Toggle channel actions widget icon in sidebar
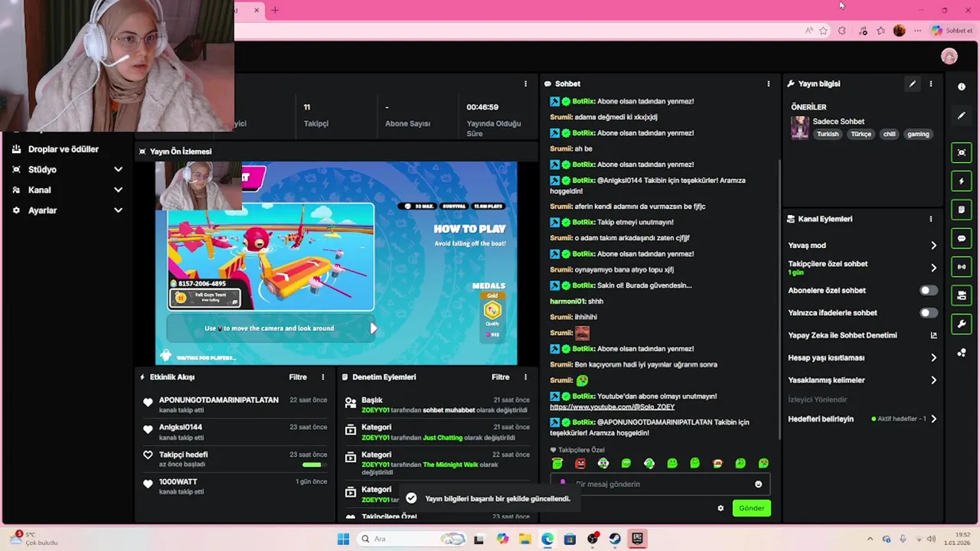The image size is (980, 551). click(x=962, y=295)
